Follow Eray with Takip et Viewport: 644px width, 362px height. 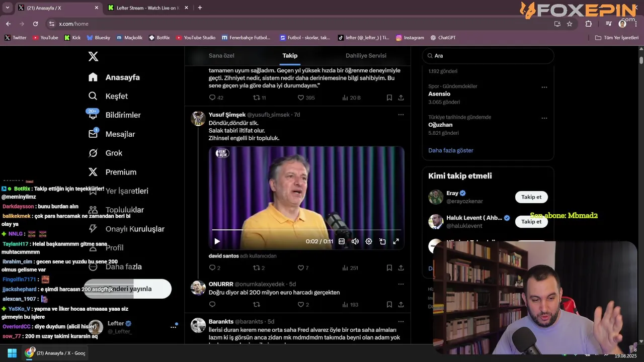pyautogui.click(x=531, y=197)
